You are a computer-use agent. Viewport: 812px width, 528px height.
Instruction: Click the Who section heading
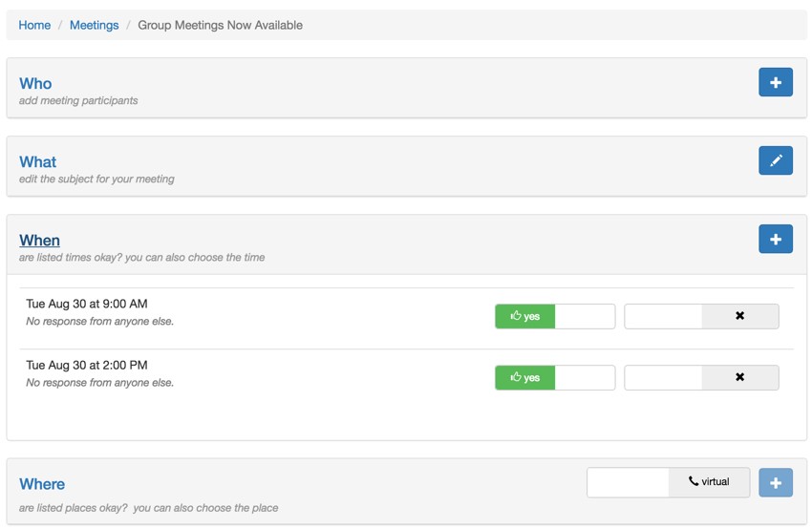pyautogui.click(x=35, y=83)
